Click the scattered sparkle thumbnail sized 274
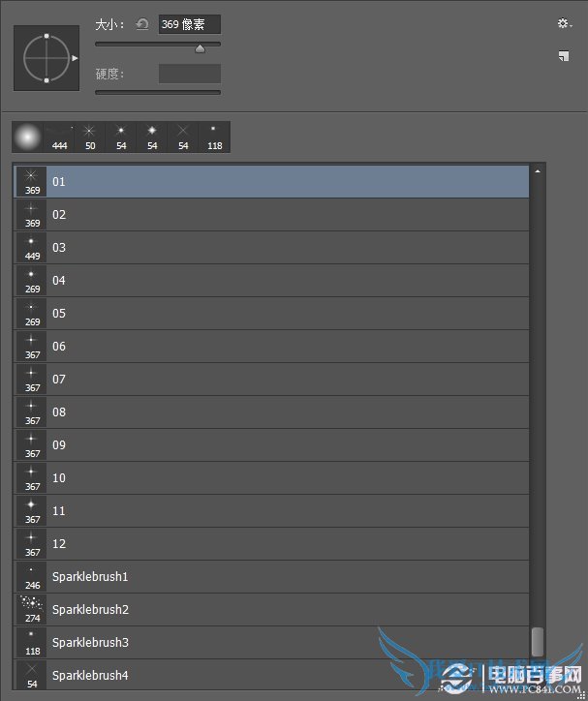The image size is (588, 701). pyautogui.click(x=31, y=610)
